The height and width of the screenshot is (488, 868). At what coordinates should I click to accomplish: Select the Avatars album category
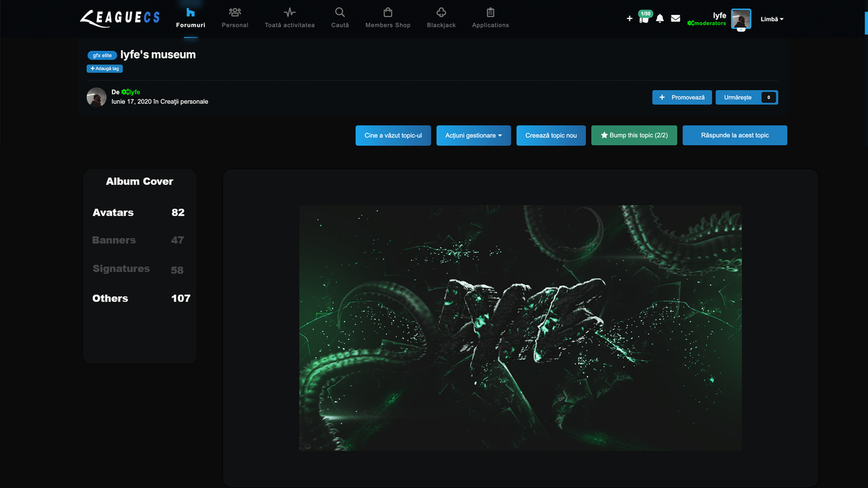(139, 212)
